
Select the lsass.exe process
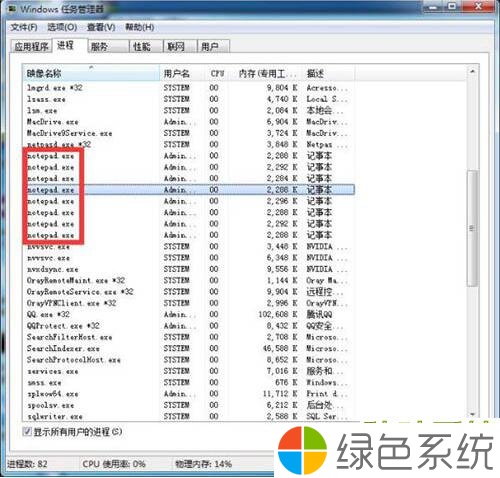[x=188, y=99]
